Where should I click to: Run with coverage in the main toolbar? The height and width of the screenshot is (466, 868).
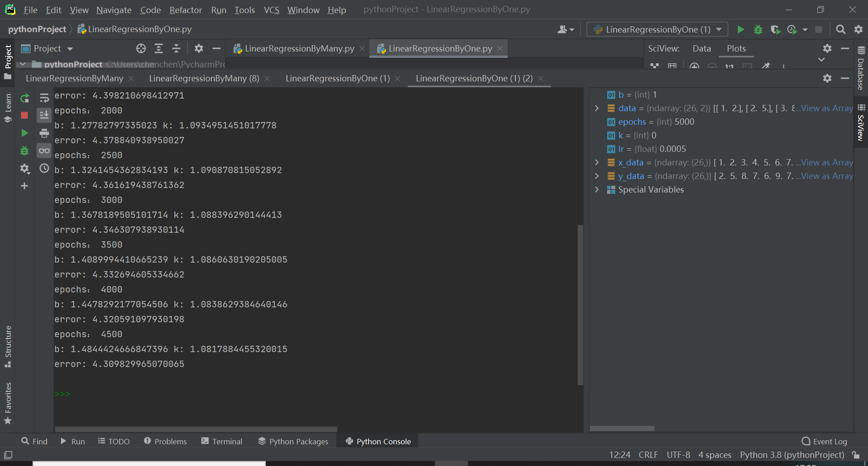click(776, 29)
